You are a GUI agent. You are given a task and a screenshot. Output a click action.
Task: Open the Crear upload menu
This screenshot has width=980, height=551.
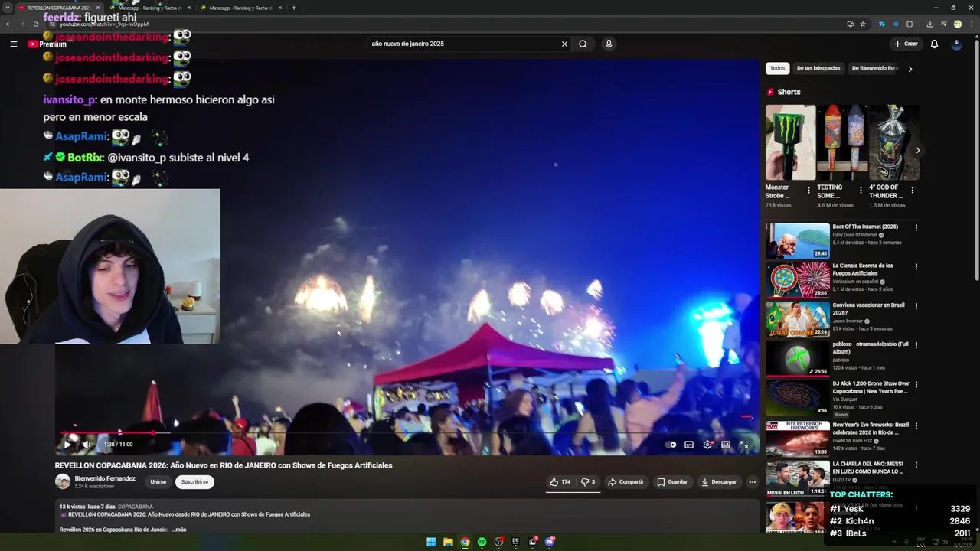[906, 44]
